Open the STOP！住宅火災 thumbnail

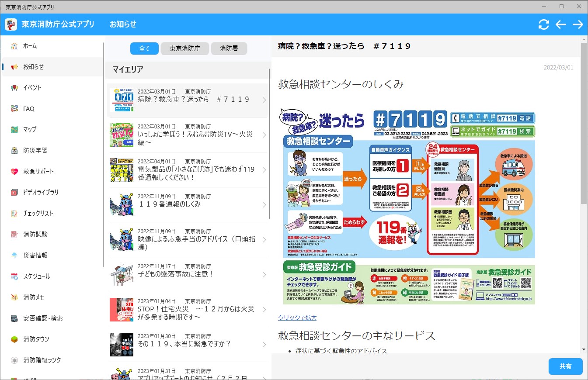(122, 310)
